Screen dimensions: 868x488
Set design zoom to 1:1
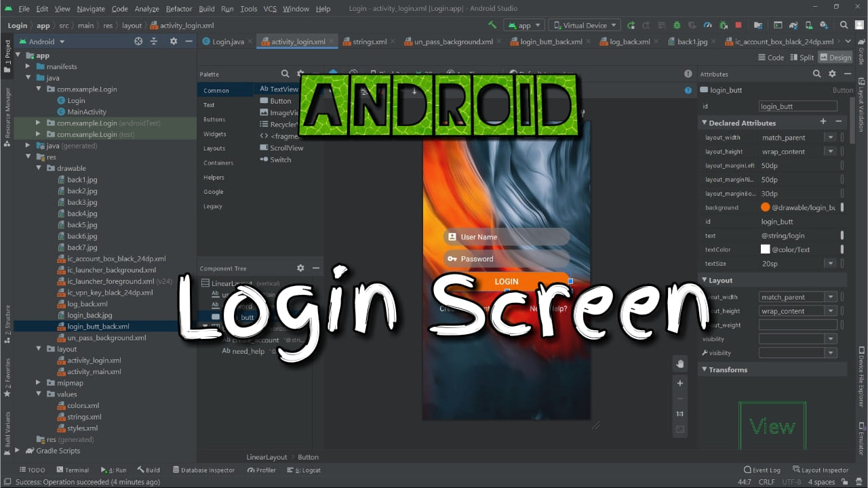[x=680, y=414]
